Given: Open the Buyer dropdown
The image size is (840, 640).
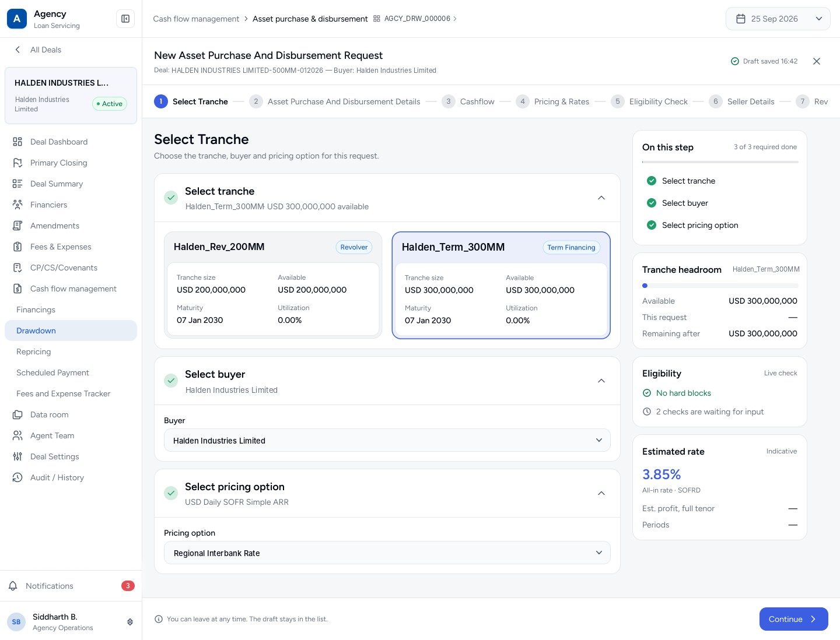Looking at the screenshot, I should tap(387, 440).
